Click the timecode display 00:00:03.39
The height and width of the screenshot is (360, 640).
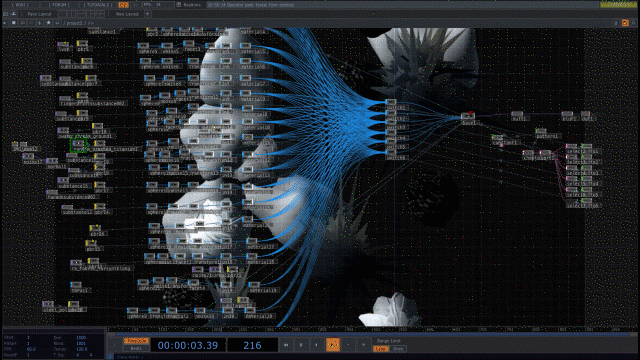point(188,345)
